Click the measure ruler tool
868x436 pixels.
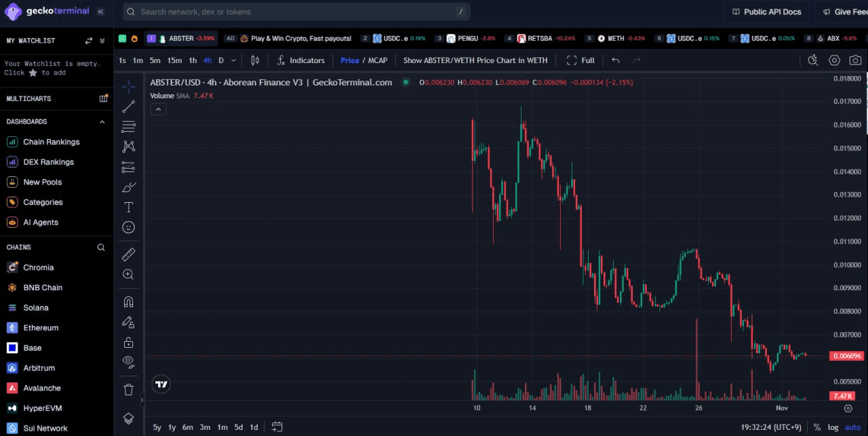tap(128, 254)
